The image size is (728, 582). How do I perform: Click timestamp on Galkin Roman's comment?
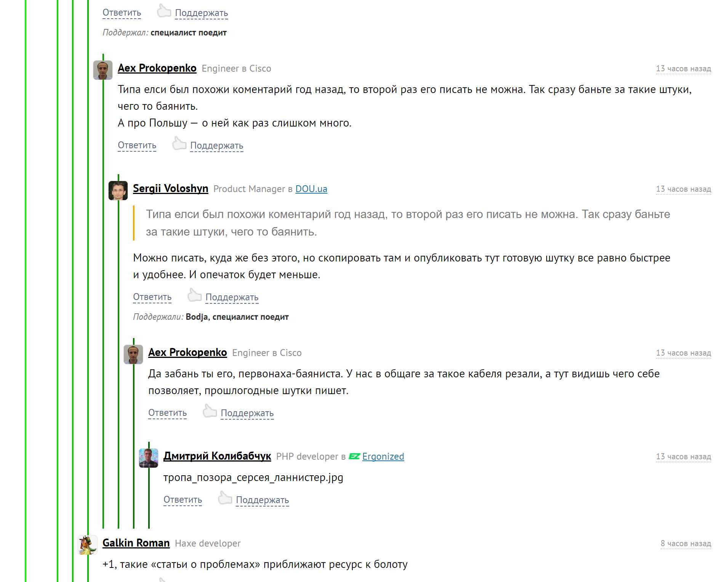pos(685,544)
